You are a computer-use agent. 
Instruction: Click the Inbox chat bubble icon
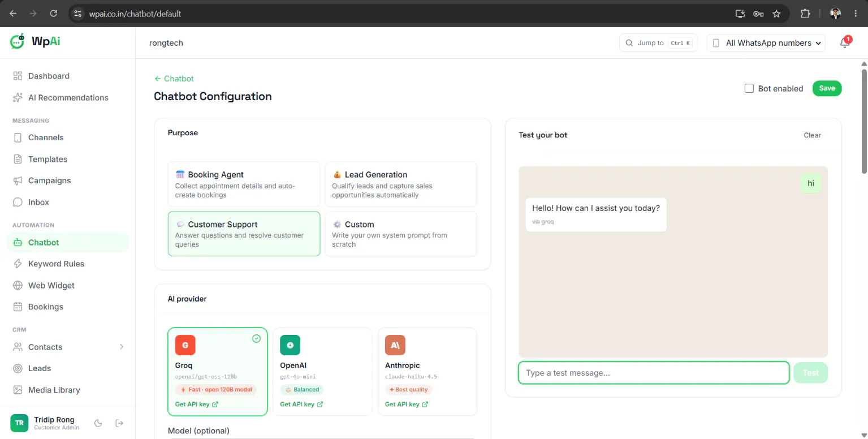click(x=18, y=202)
